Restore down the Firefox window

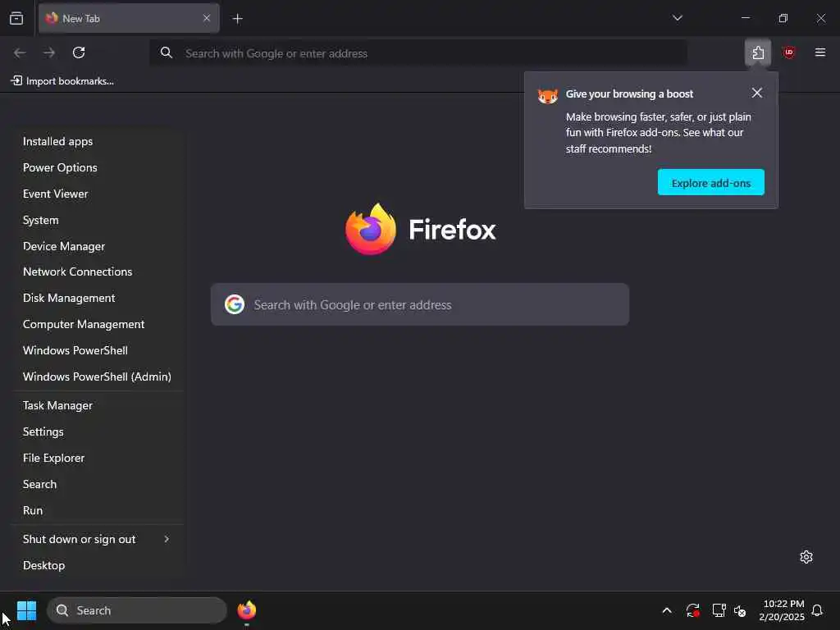coord(783,18)
